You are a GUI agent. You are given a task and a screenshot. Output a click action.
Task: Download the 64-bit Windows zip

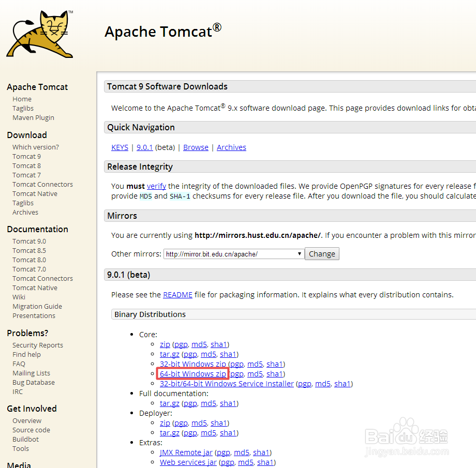(192, 373)
